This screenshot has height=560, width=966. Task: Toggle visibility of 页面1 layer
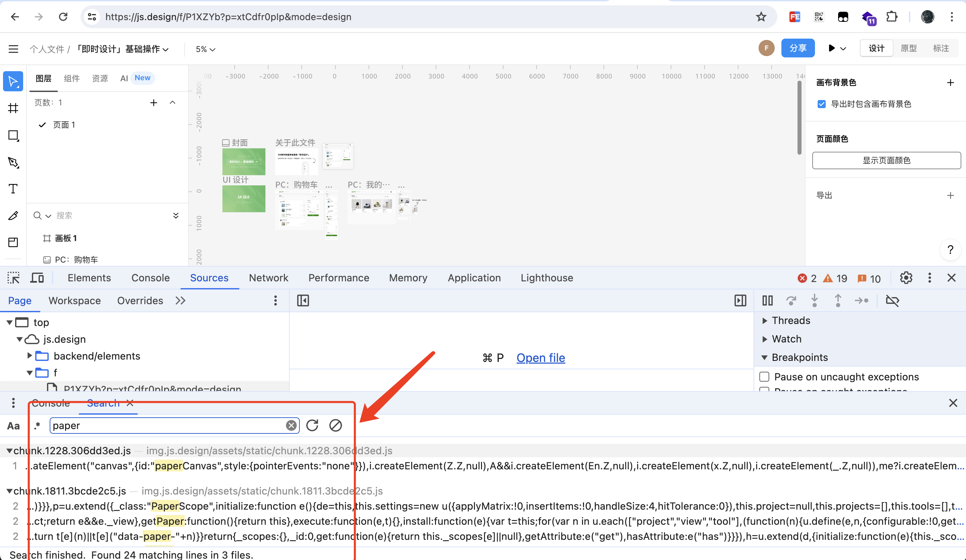[43, 124]
